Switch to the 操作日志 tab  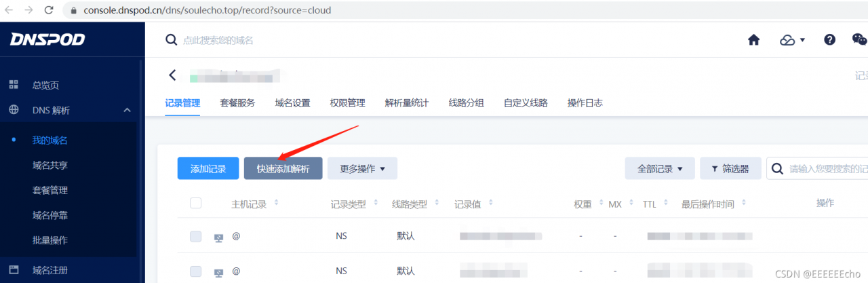pos(585,103)
